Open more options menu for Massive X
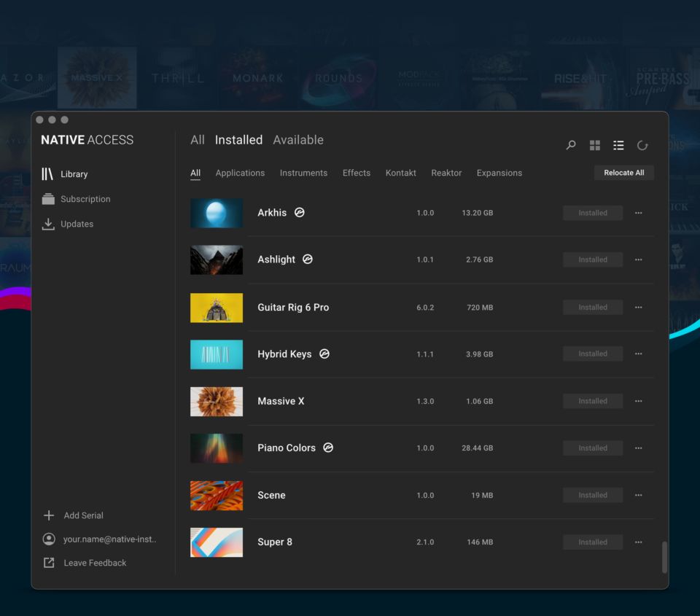This screenshot has width=700, height=616. click(639, 401)
